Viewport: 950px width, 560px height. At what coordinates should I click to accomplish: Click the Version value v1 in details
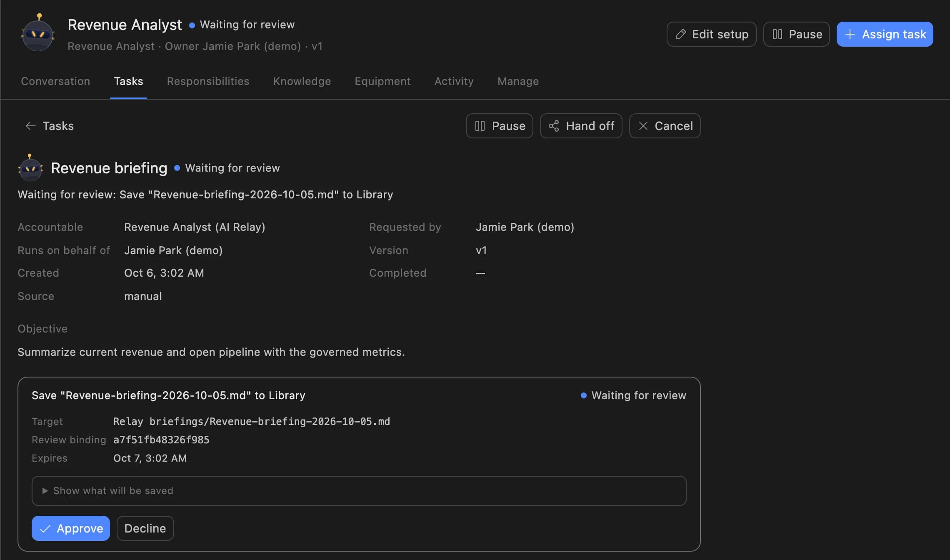pos(481,250)
